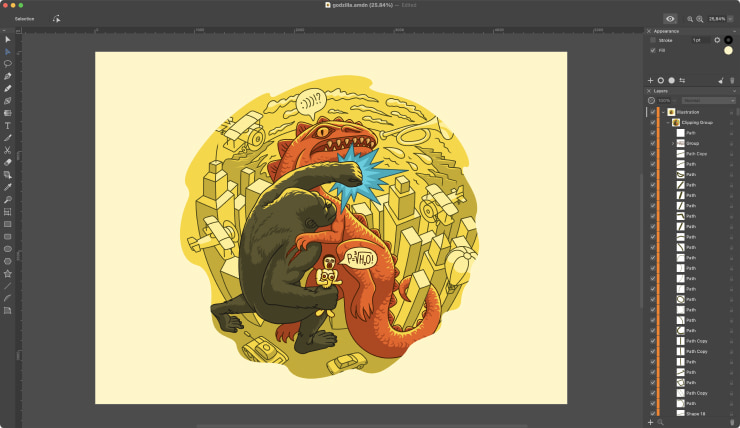Click the zoom out magnifier in top bar
This screenshot has height=428, width=740.
pos(690,19)
